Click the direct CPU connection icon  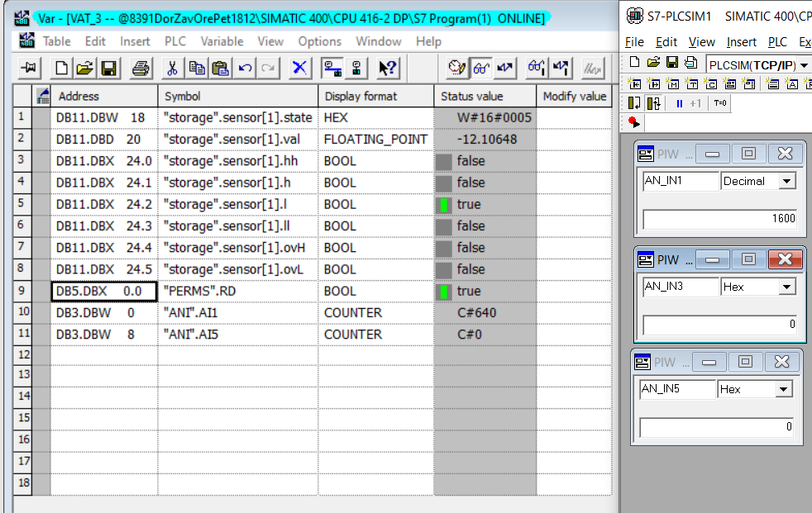pyautogui.click(x=356, y=69)
